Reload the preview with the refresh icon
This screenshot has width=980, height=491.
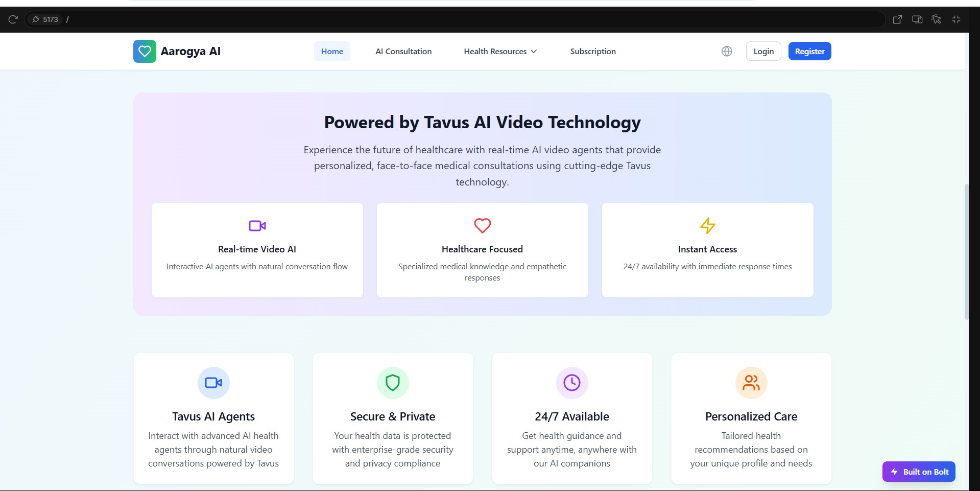(13, 19)
